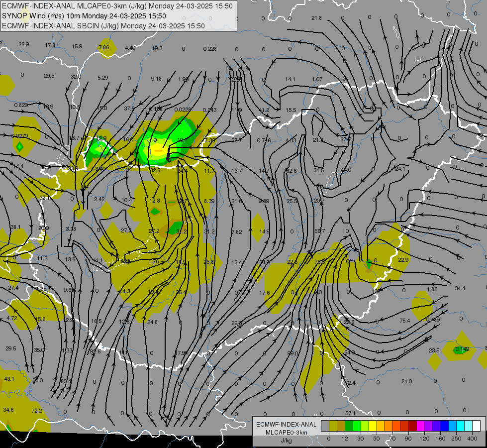Click the MLCAPE0-3km label in the legend box
This screenshot has width=487, height=448.
pyautogui.click(x=287, y=433)
